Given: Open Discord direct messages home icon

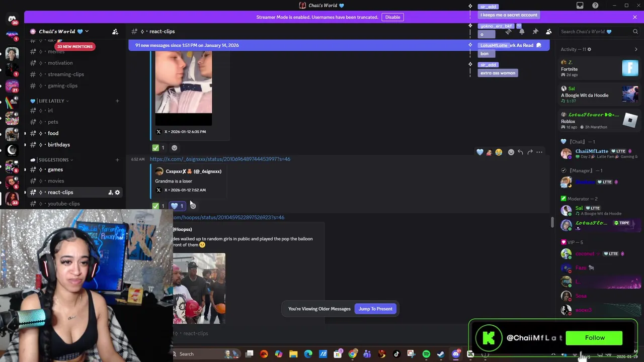Looking at the screenshot, I should coord(12,20).
